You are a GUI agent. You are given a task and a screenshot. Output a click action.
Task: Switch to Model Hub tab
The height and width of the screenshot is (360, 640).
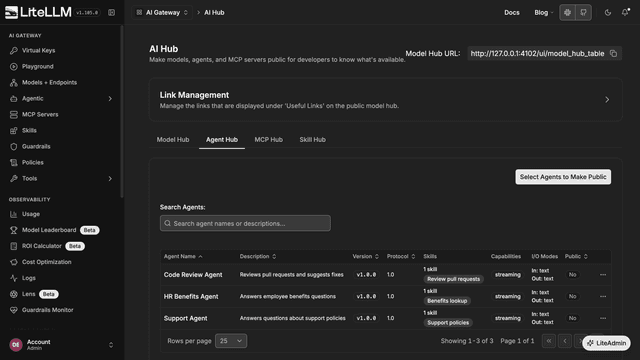pos(173,140)
